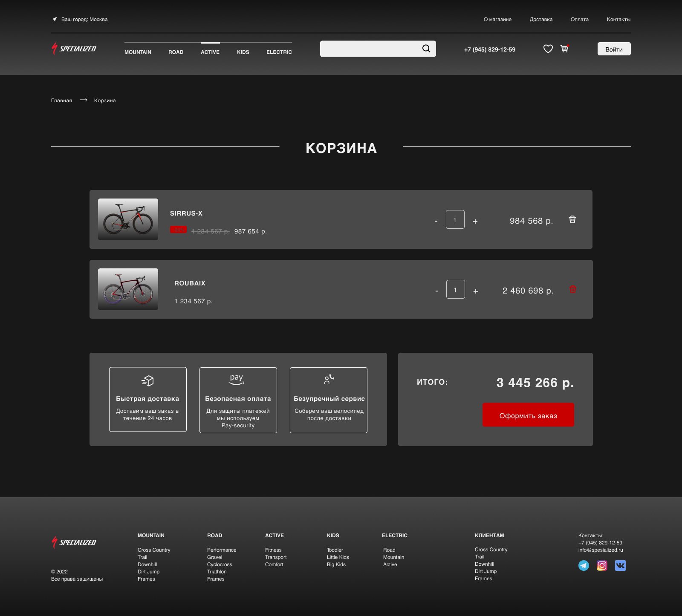Click the location arrow icon beside city
Viewport: 682px width, 616px height.
(x=55, y=19)
